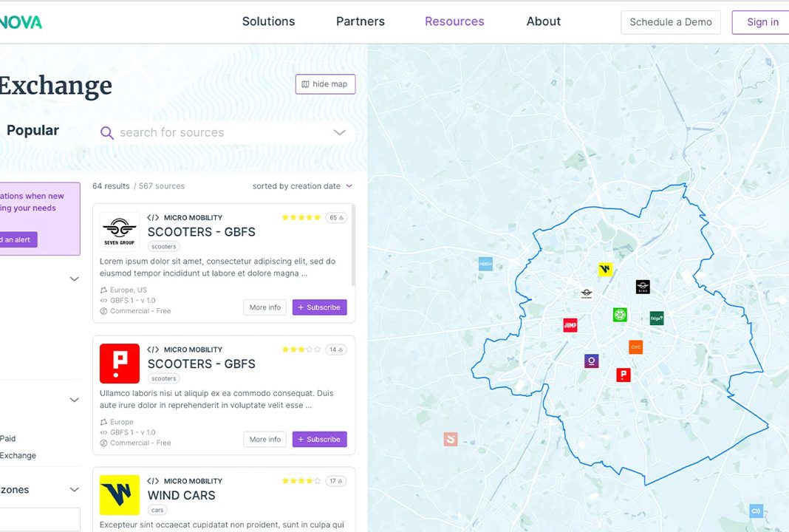Click Schedule a Demo button

coord(671,22)
